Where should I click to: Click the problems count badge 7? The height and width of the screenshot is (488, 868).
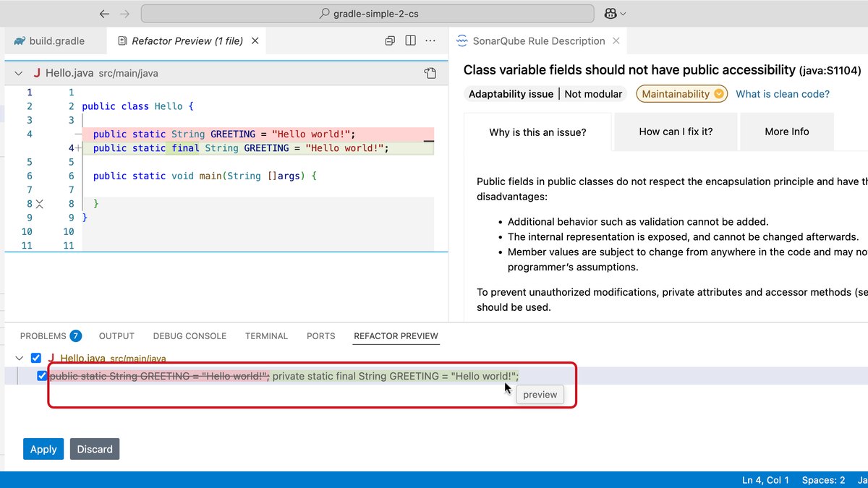point(75,336)
